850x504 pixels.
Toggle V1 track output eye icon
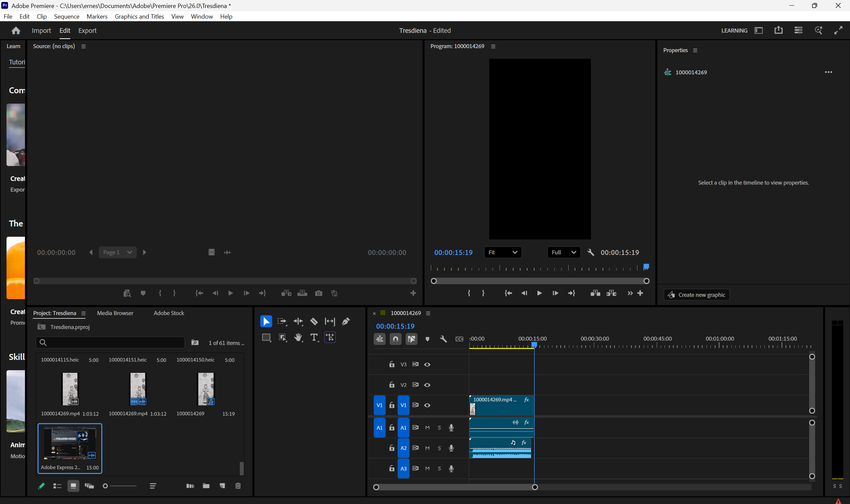pos(427,405)
